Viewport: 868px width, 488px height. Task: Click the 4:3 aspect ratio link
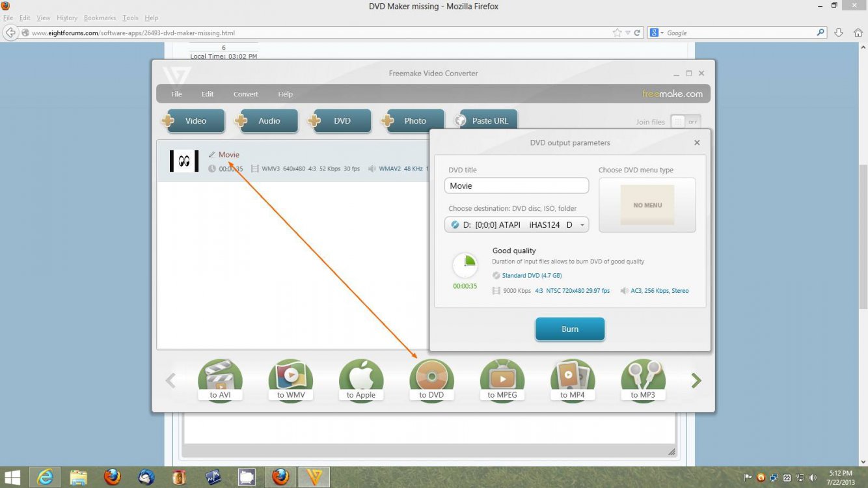539,291
